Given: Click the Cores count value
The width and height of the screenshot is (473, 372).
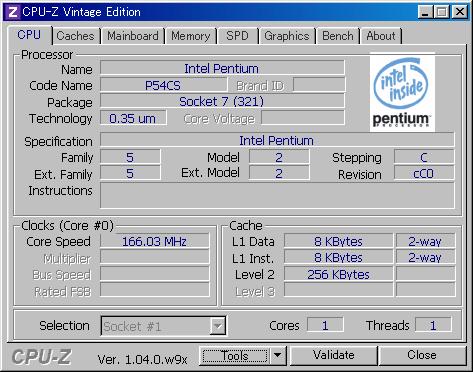Looking at the screenshot, I should coord(325,325).
